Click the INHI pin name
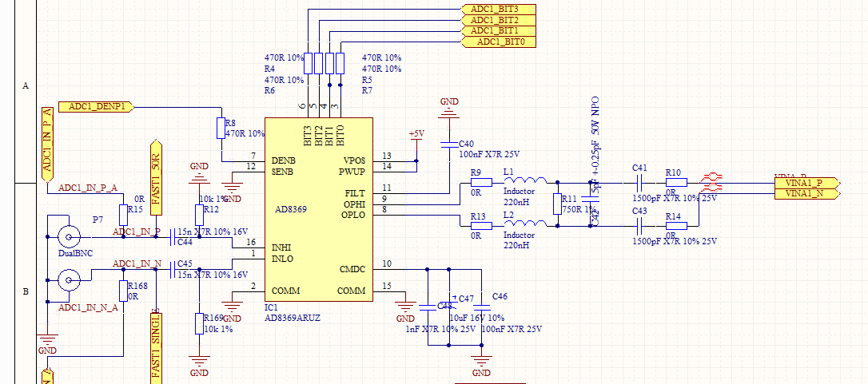This screenshot has width=868, height=384. click(x=282, y=248)
